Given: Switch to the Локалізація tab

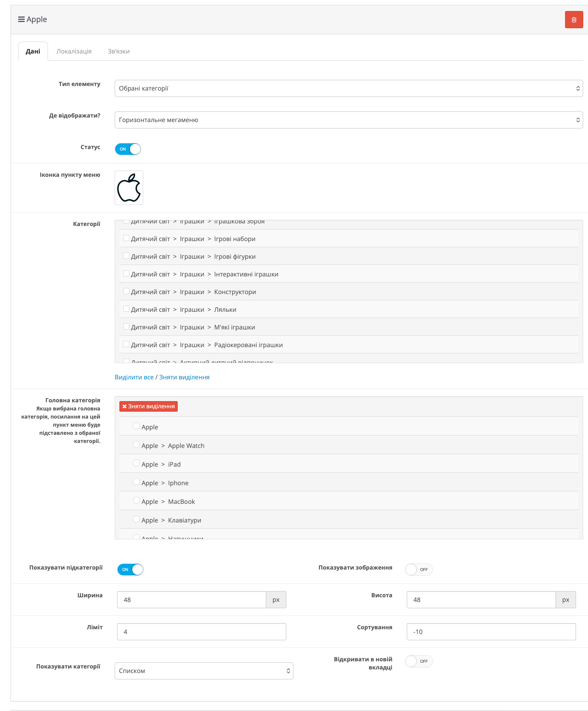Looking at the screenshot, I should click(x=74, y=51).
